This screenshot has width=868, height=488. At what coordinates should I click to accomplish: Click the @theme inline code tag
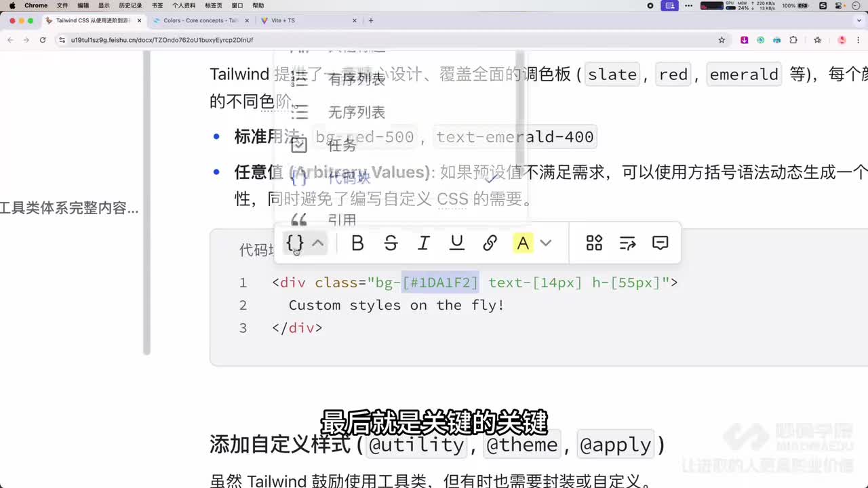coord(522,445)
